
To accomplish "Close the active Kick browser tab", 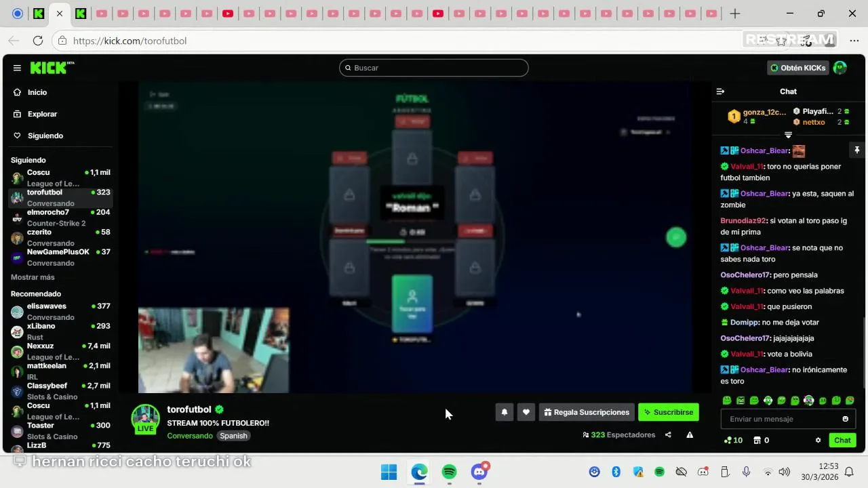I will 60,14.
